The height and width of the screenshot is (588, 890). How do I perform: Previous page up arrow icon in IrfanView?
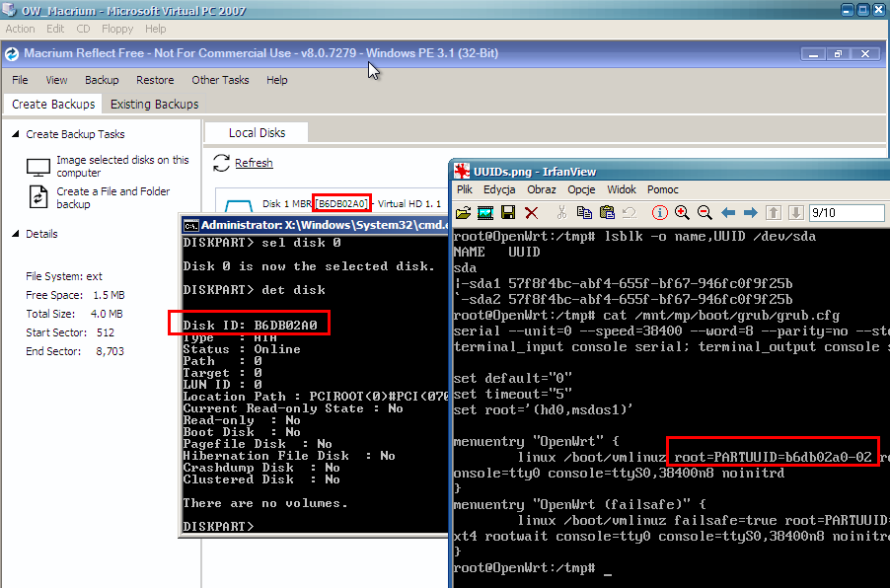tap(774, 213)
